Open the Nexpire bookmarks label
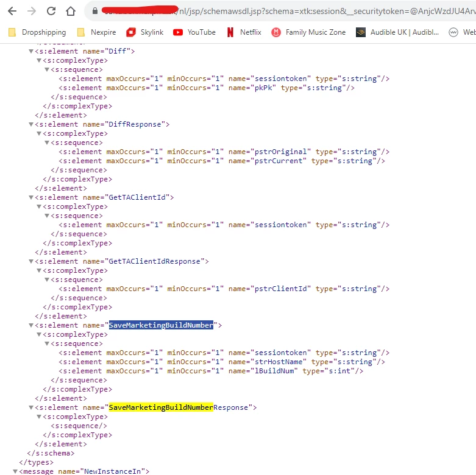 coord(103,32)
